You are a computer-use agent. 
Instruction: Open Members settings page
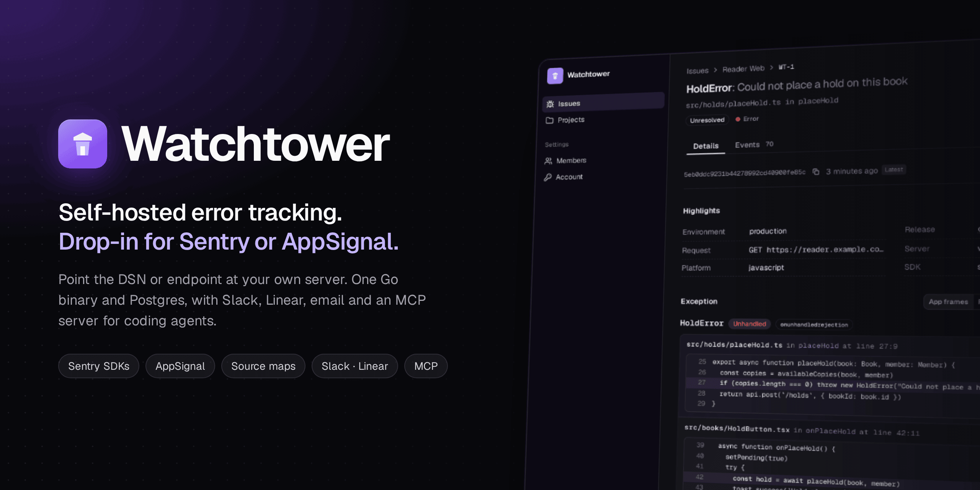[x=565, y=161]
